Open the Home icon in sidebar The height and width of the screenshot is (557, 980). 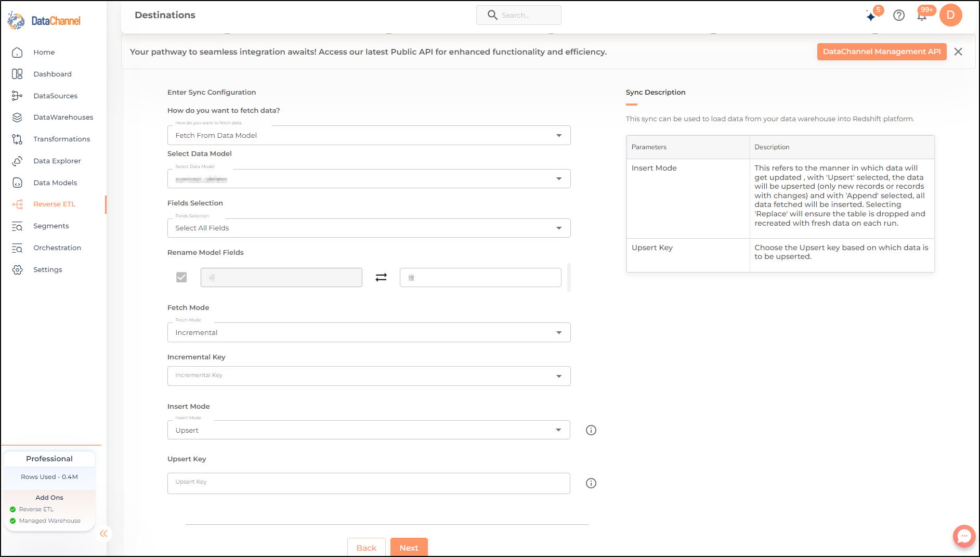[17, 53]
